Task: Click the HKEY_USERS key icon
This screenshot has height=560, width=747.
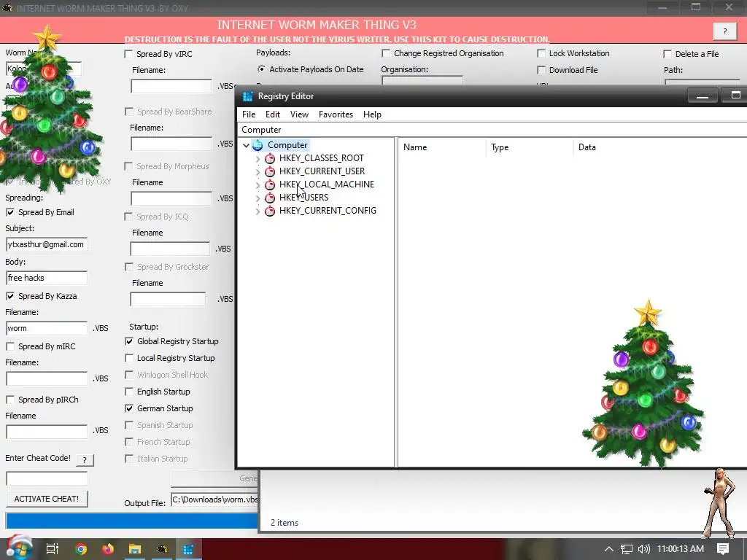Action: [270, 197]
